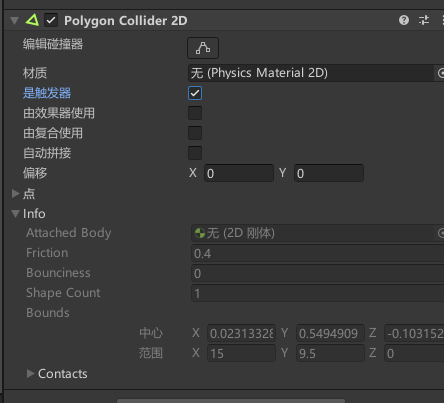The height and width of the screenshot is (403, 444).
Task: Select the 无 (Physics Material 2D) field
Action: tap(311, 73)
